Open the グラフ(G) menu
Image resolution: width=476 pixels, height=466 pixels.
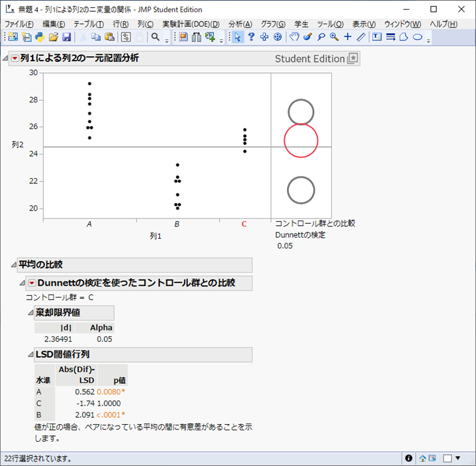(x=274, y=23)
